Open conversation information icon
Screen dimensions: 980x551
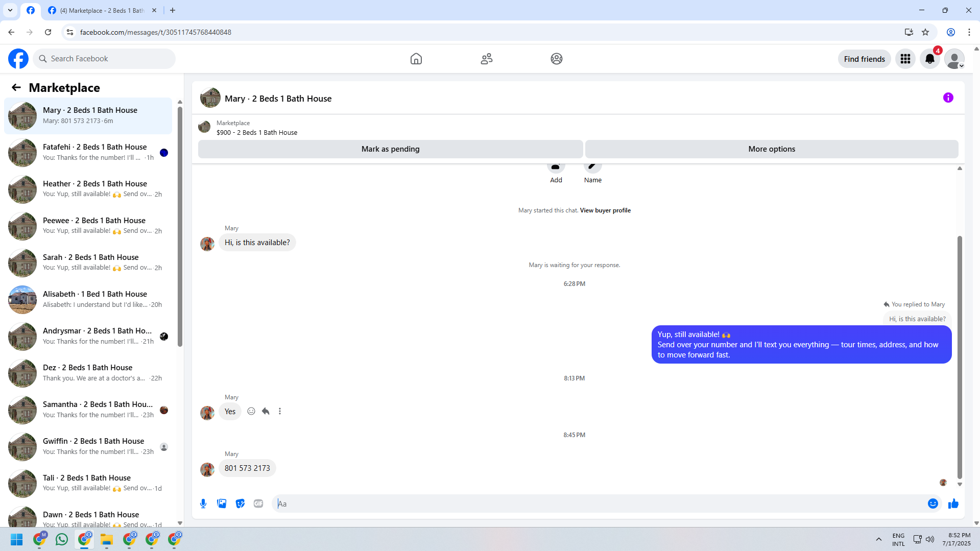click(x=948, y=98)
